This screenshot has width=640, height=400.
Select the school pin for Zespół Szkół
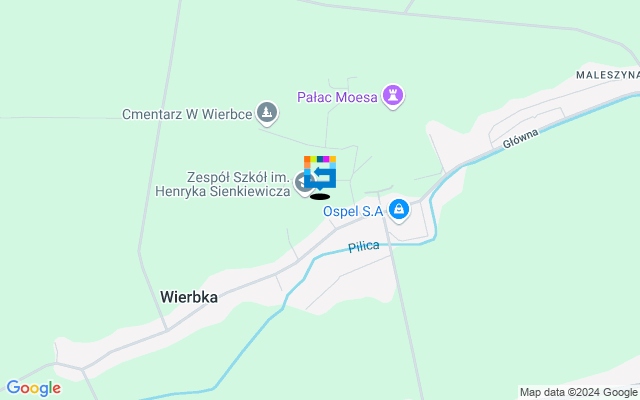pyautogui.click(x=302, y=183)
